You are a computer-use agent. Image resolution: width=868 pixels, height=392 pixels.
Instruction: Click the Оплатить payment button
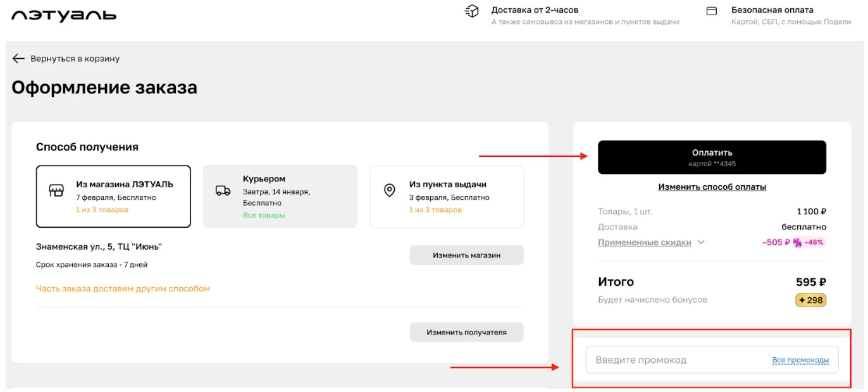[712, 156]
